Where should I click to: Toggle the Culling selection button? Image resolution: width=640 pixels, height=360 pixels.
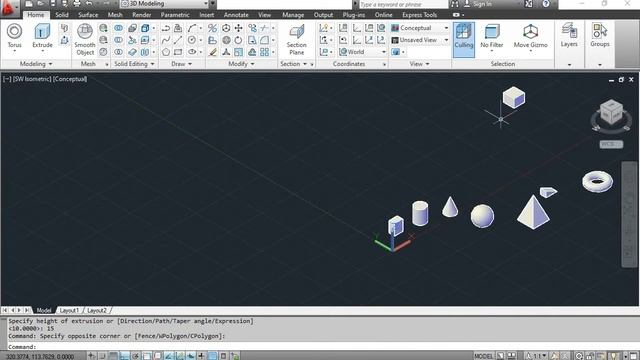click(x=464, y=40)
